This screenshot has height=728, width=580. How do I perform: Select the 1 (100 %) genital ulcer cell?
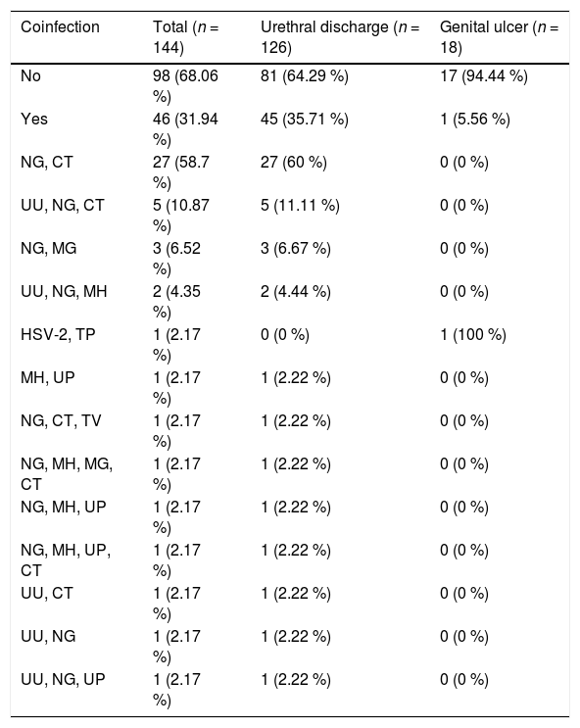pos(473,334)
